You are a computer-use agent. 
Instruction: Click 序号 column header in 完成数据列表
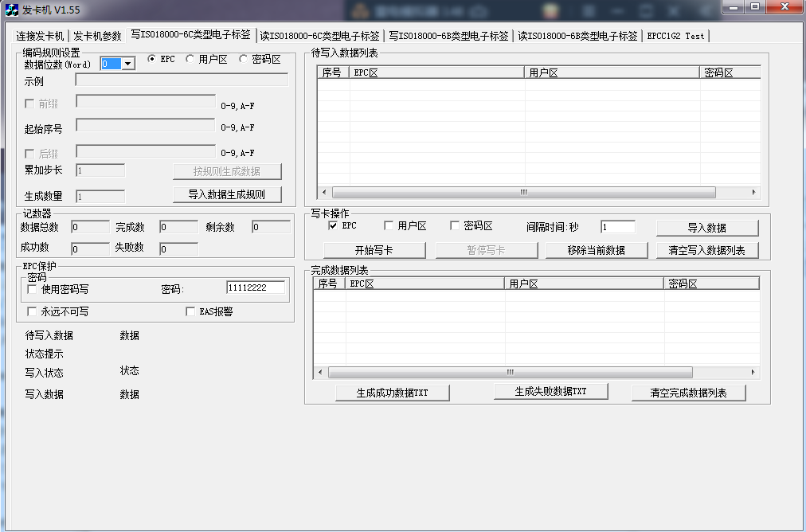pos(330,284)
